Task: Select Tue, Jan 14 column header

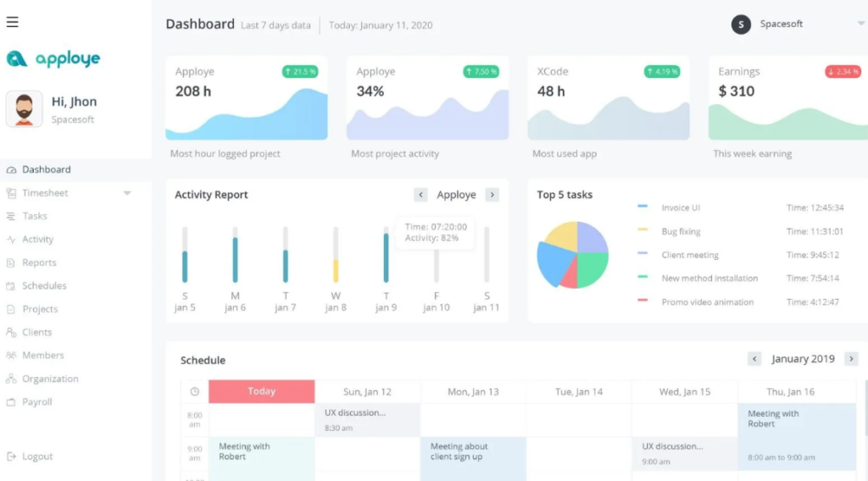Action: [579, 391]
